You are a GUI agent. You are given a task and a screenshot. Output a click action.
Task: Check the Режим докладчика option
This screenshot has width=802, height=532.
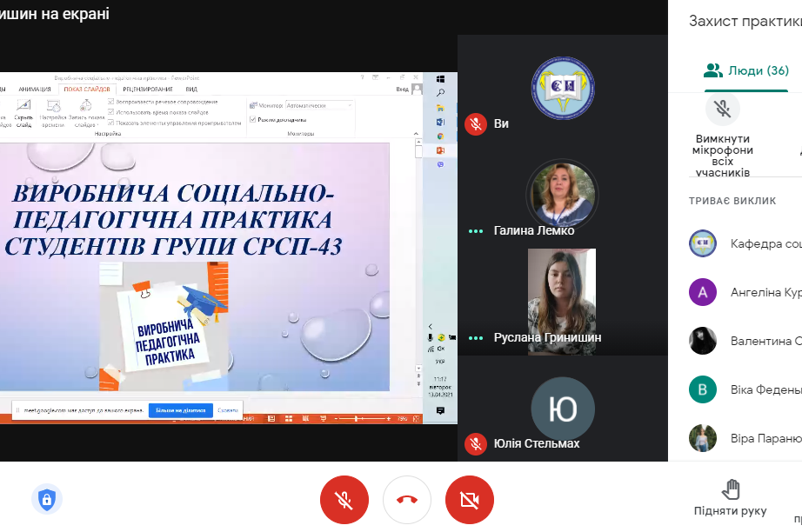[252, 120]
